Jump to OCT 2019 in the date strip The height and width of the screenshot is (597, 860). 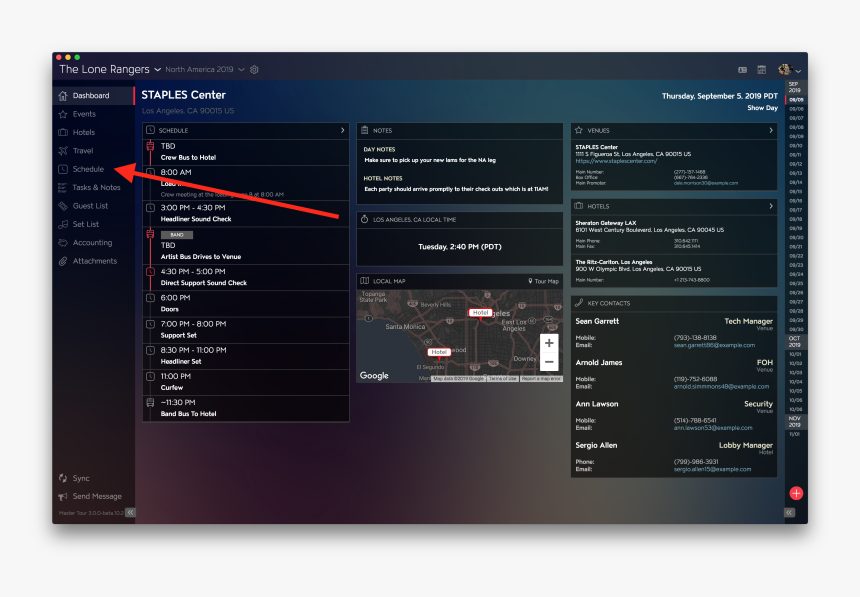[x=795, y=341]
